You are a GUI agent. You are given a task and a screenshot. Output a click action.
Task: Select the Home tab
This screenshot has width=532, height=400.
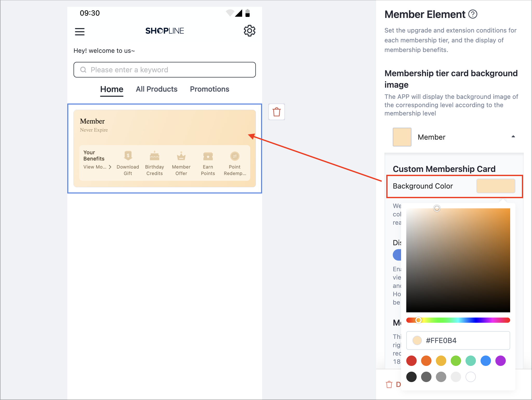pyautogui.click(x=112, y=89)
